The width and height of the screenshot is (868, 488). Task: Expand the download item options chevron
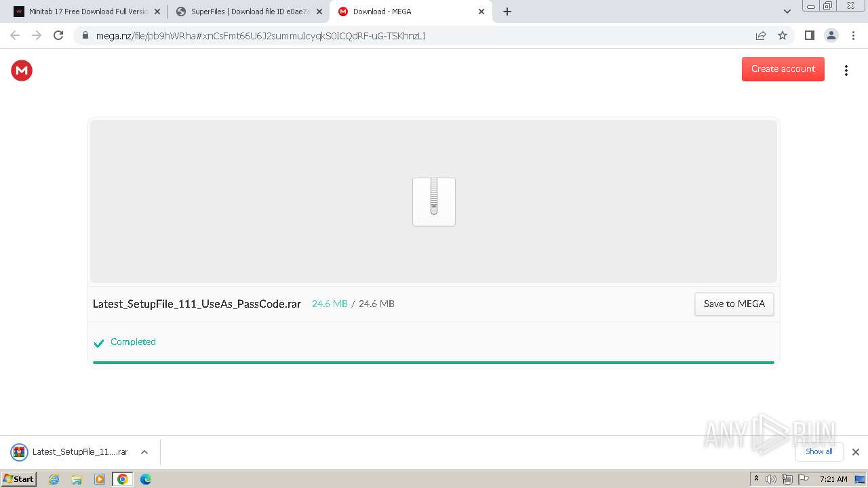(x=144, y=452)
